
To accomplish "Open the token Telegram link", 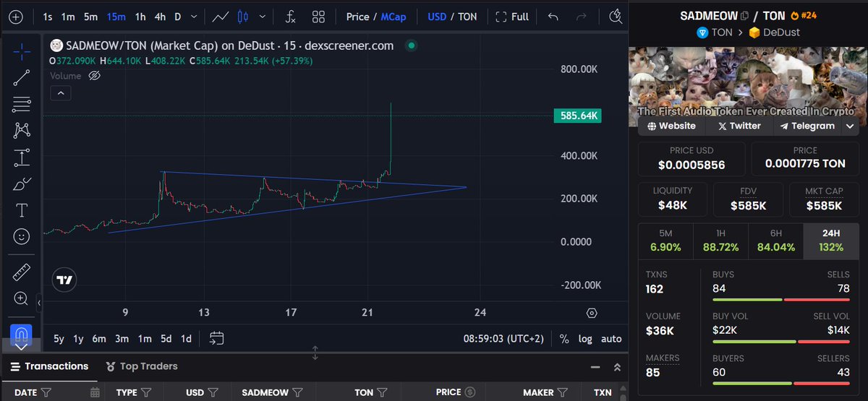I will 807,126.
